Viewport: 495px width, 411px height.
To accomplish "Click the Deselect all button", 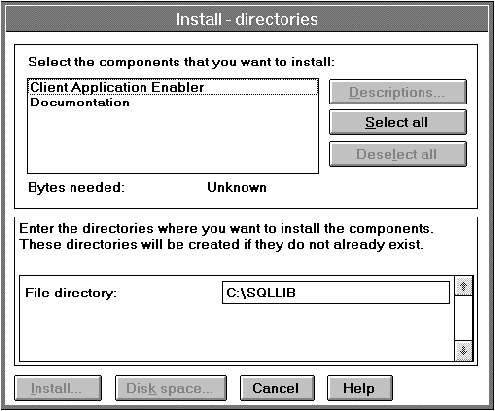I will [398, 154].
